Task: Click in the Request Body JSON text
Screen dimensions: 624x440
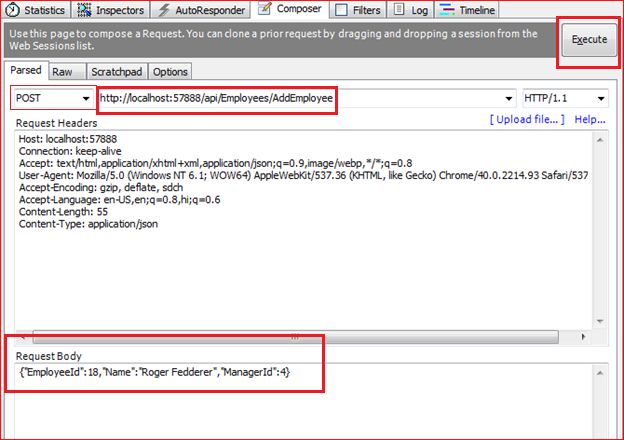Action: (154, 372)
